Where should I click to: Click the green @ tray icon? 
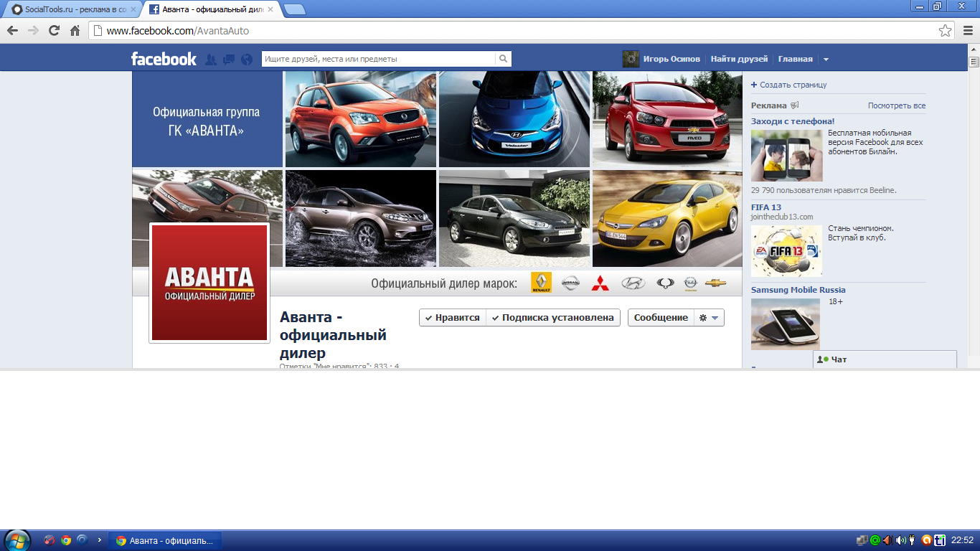pos(875,540)
